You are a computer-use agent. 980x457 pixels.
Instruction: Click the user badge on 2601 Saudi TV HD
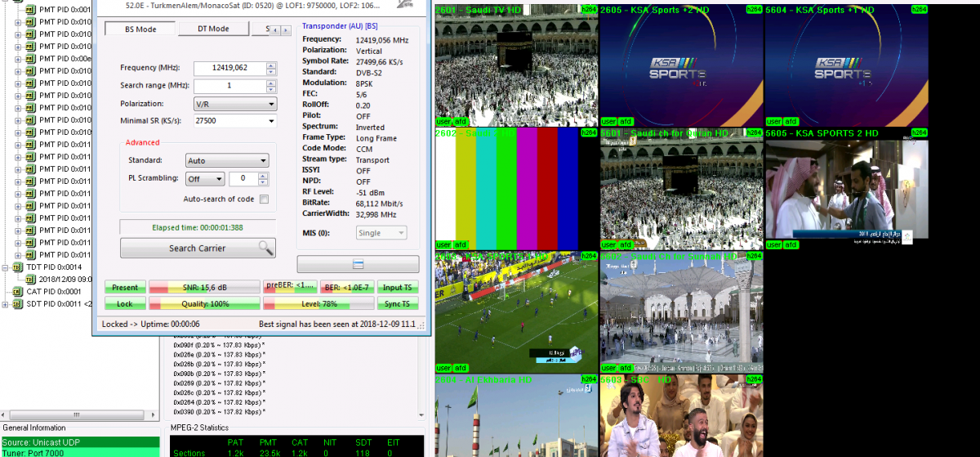coord(443,121)
